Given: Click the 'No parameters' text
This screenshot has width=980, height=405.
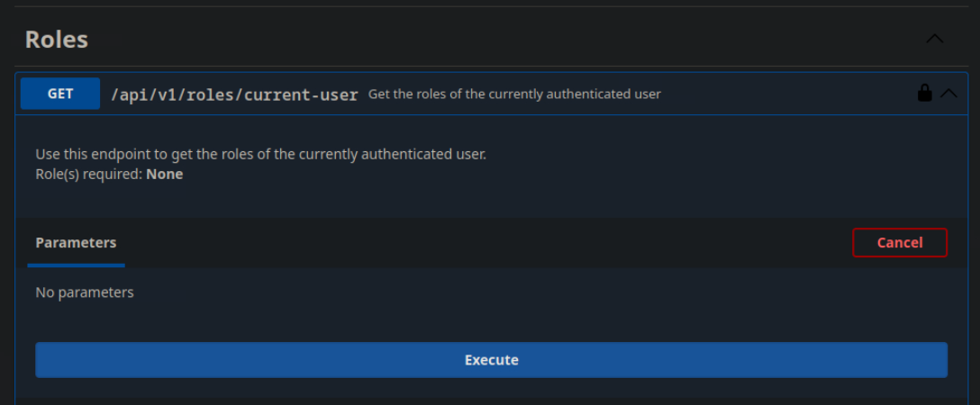Looking at the screenshot, I should pyautogui.click(x=85, y=292).
